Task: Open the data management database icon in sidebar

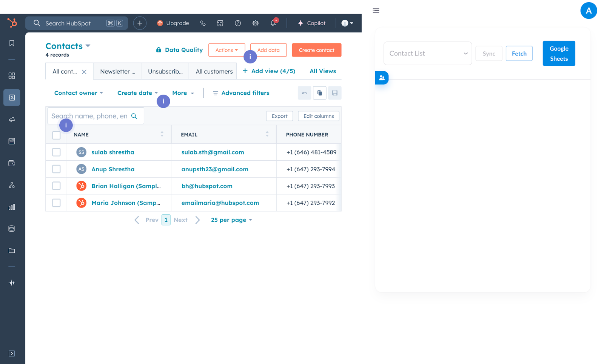Action: point(12,229)
